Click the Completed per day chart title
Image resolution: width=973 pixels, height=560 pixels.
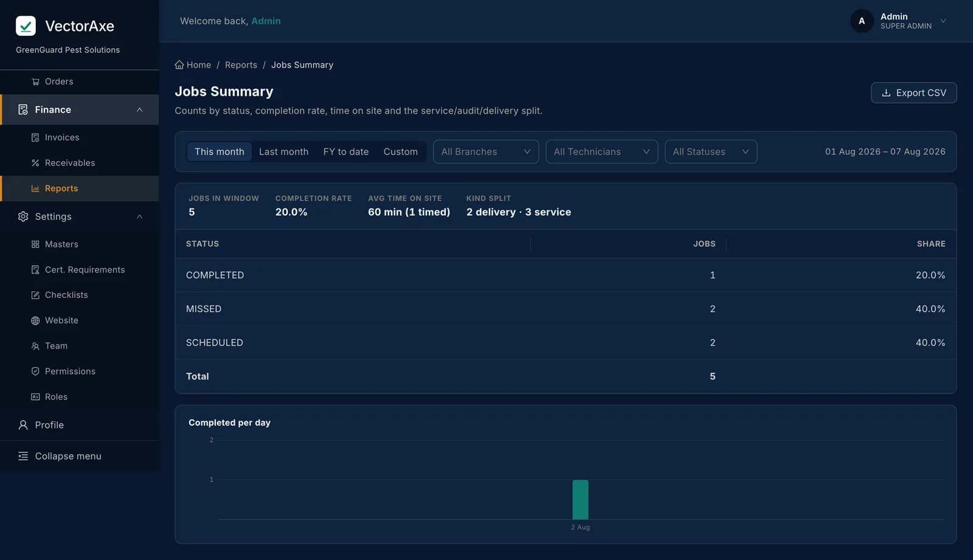[229, 423]
